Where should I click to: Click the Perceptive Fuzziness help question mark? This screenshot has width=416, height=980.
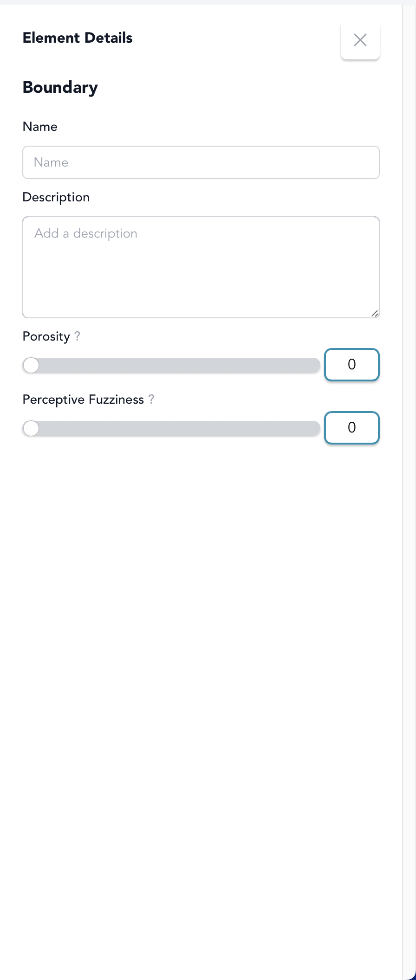click(151, 399)
